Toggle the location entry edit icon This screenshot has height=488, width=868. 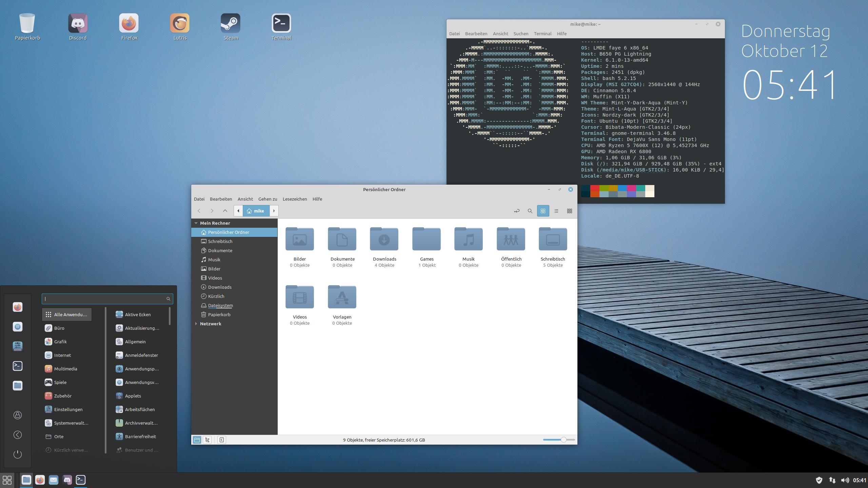pyautogui.click(x=517, y=211)
